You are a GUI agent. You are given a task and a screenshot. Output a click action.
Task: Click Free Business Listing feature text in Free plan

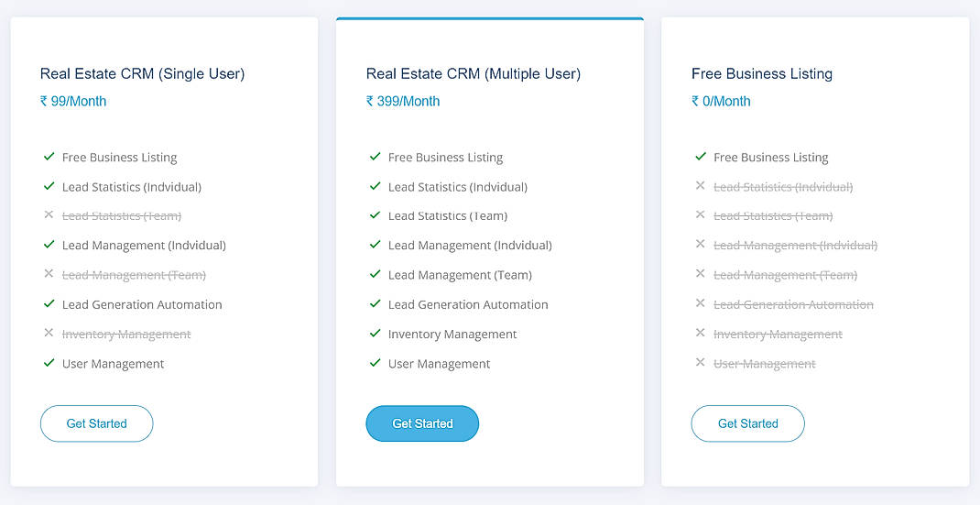coord(771,158)
